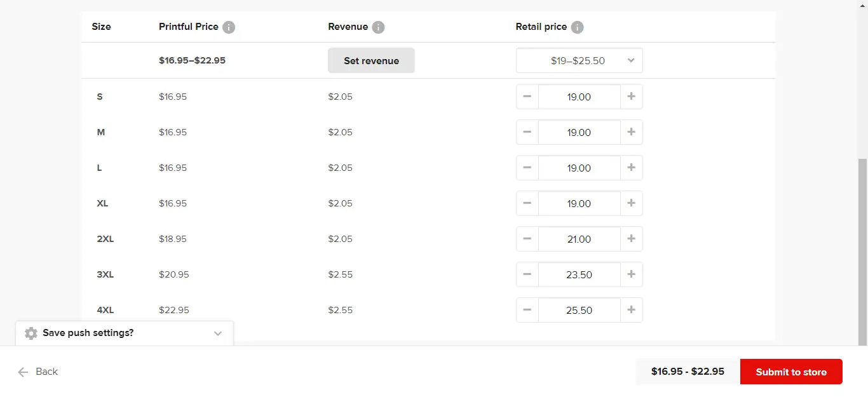
Task: Click the S row revenue $2.05
Action: [x=340, y=97]
